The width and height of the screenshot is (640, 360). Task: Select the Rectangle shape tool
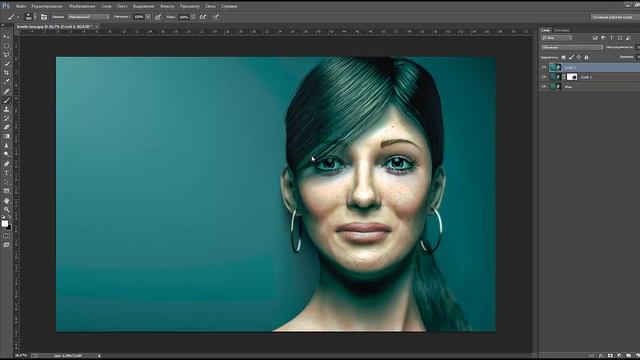pos(6,191)
